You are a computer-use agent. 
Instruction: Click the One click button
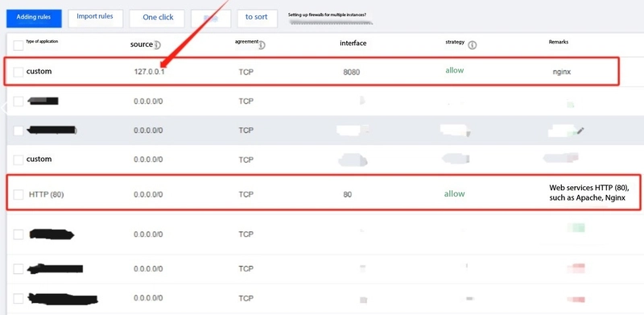(157, 19)
